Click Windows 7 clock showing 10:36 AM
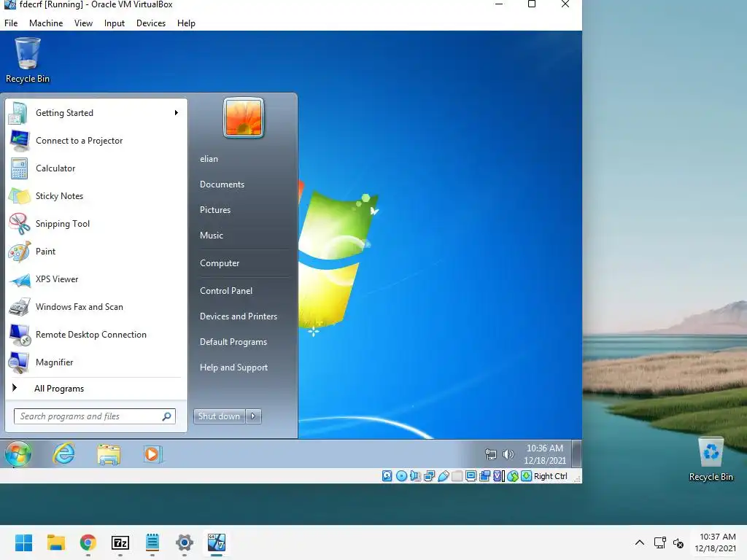The width and height of the screenshot is (747, 560). coord(544,454)
